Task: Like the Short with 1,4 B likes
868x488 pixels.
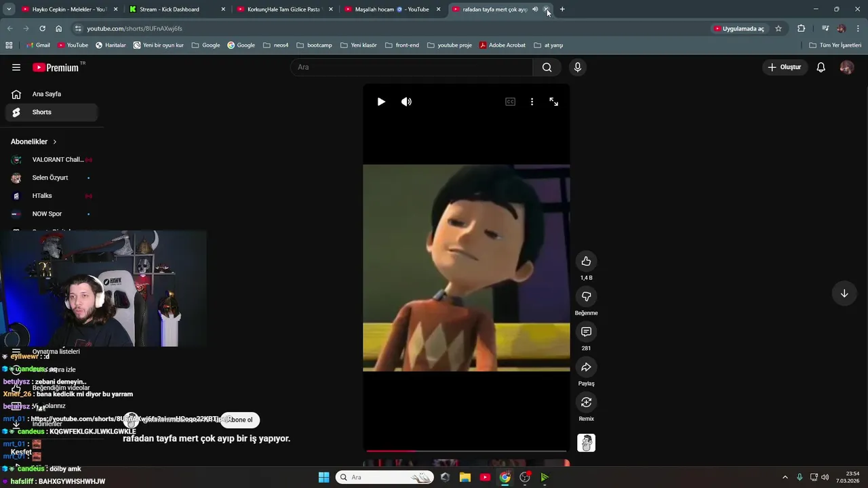Action: pos(586,261)
